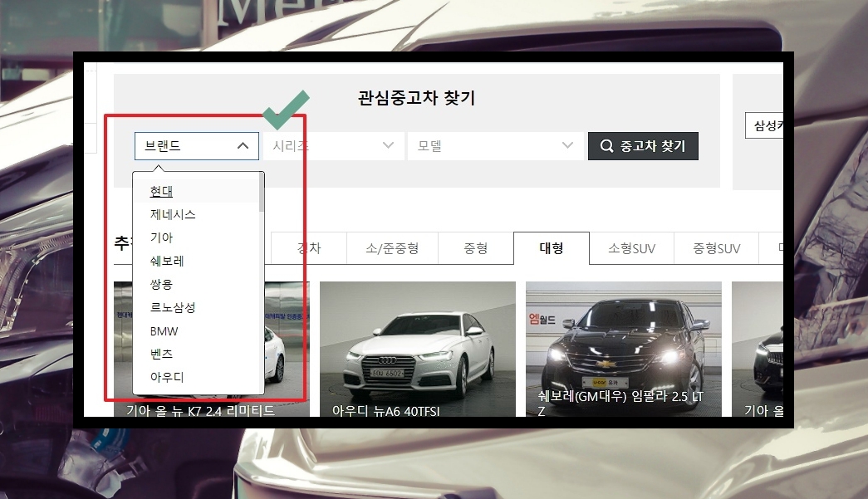The height and width of the screenshot is (499, 868).
Task: Open the 모델 dropdown
Action: [495, 146]
